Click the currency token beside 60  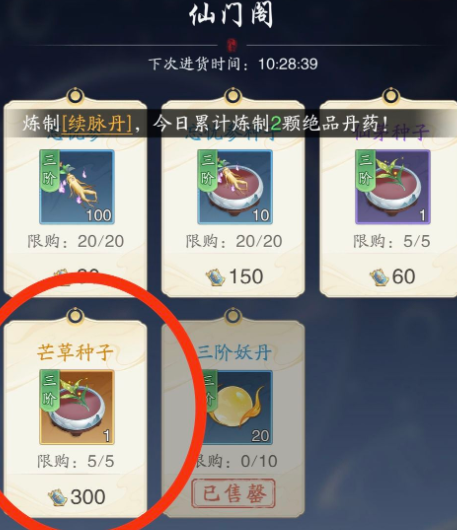pos(379,277)
